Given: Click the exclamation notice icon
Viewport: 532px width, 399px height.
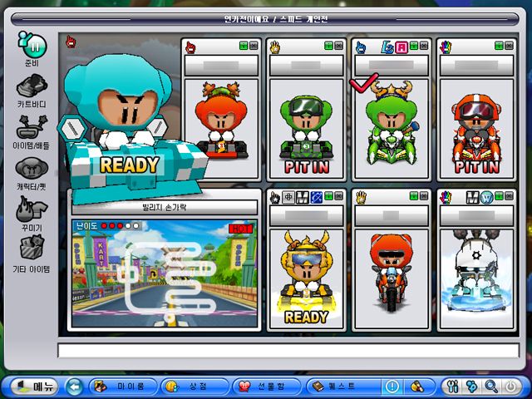Looking at the screenshot, I should tap(392, 387).
